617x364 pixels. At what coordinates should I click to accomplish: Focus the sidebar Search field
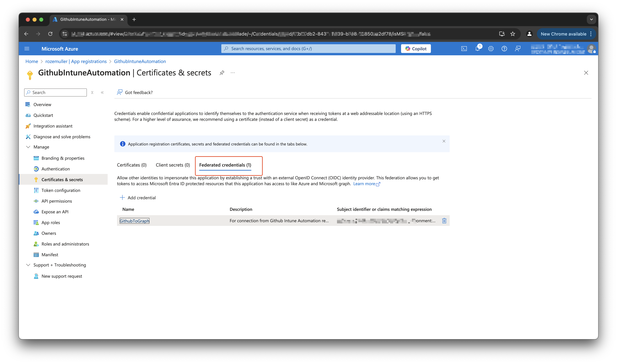coord(55,93)
